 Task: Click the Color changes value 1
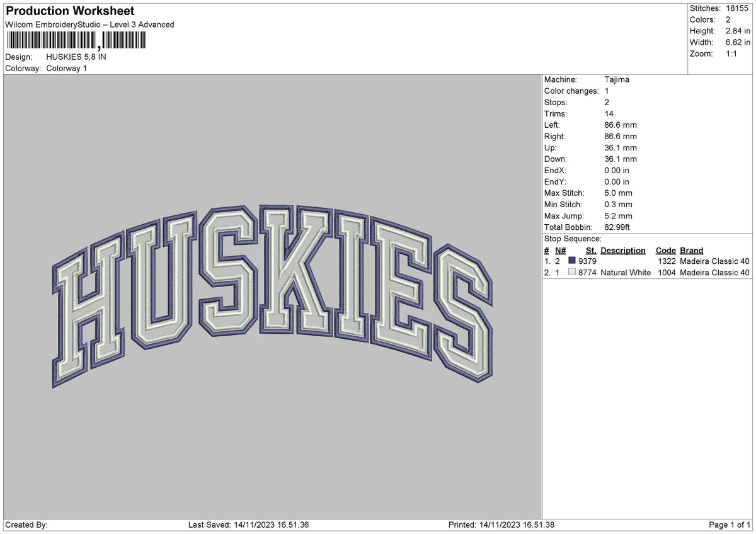(606, 91)
